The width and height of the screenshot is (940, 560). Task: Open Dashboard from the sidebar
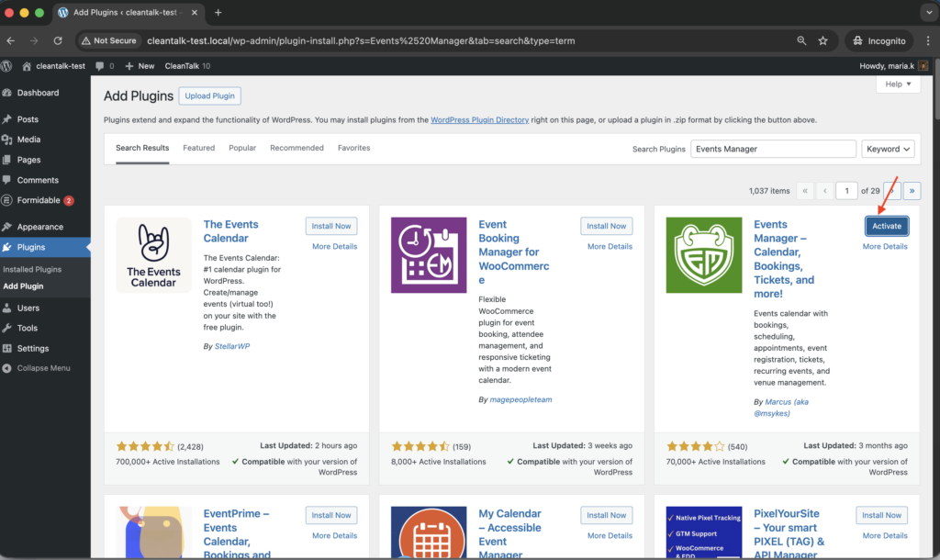[x=37, y=93]
